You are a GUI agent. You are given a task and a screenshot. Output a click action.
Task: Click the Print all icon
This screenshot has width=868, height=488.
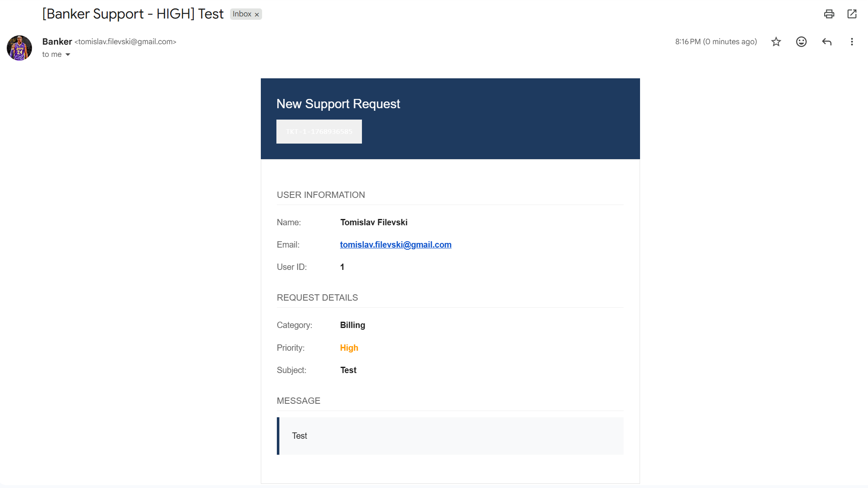(x=829, y=14)
